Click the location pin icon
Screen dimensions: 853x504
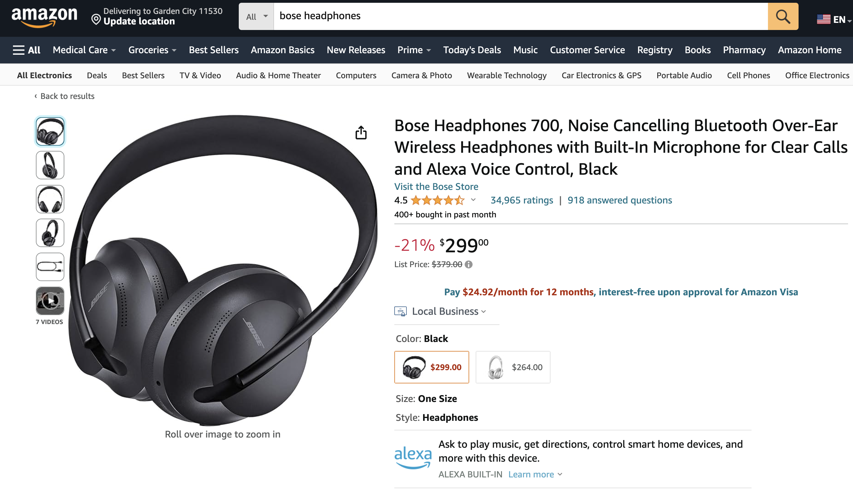(96, 19)
